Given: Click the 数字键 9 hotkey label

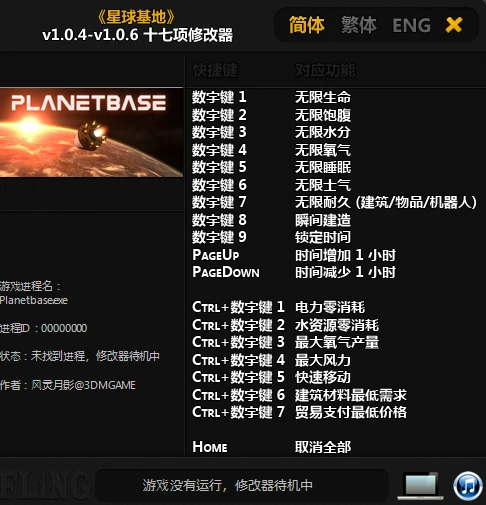Looking at the screenshot, I should click(x=219, y=237).
